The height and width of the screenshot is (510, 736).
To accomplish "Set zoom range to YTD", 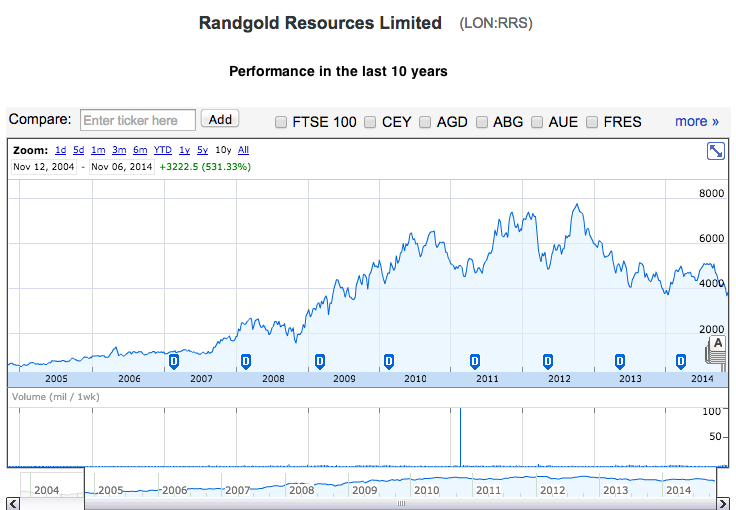I will tap(162, 150).
